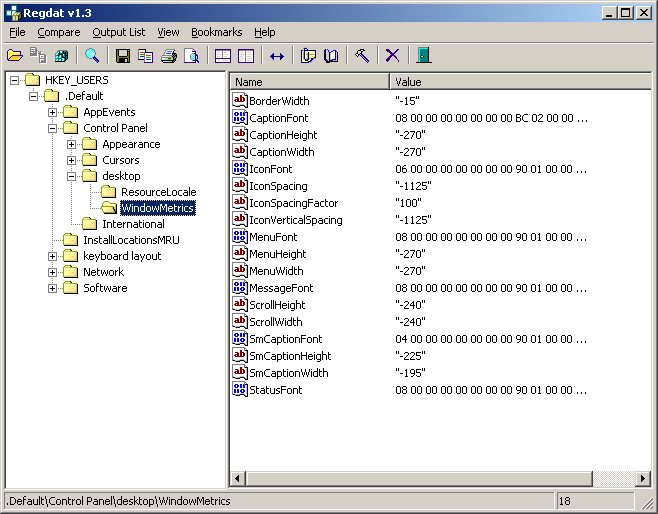This screenshot has width=658, height=514.
Task: Click the MenuFont binary value icon
Action: (240, 237)
